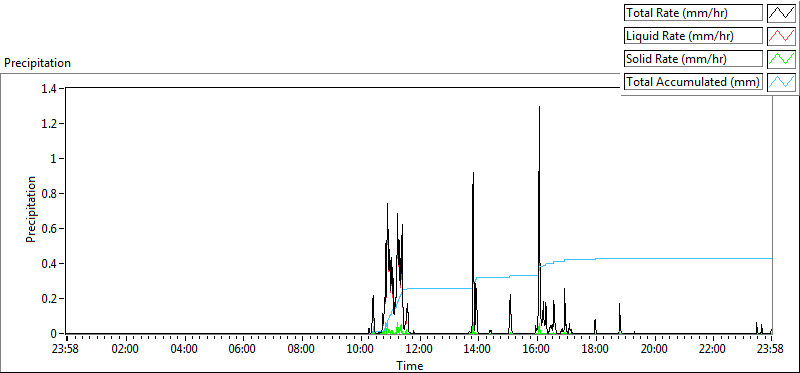This screenshot has height=373, width=800.
Task: Open the blue Total Accumulated plot style icon
Action: coord(781,82)
